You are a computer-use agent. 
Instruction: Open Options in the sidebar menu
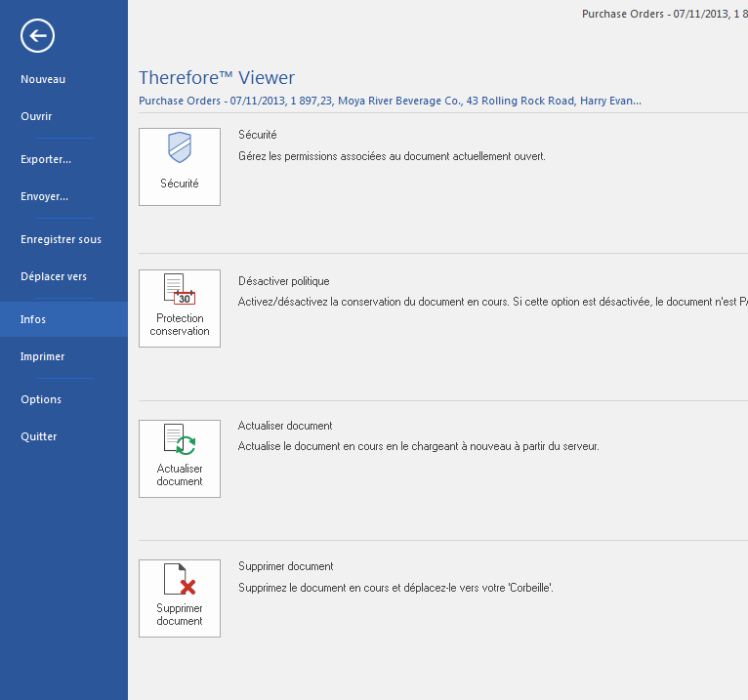pyautogui.click(x=41, y=399)
